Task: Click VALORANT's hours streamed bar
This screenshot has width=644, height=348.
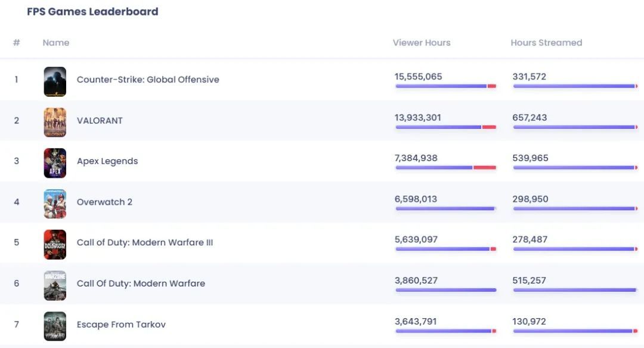Action: point(574,127)
